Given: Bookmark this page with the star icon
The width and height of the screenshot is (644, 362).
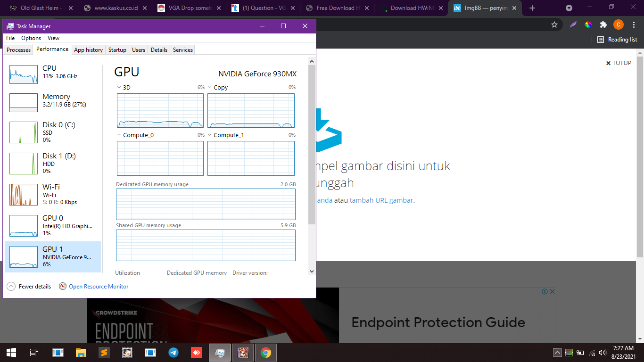Looking at the screenshot, I should tap(554, 25).
